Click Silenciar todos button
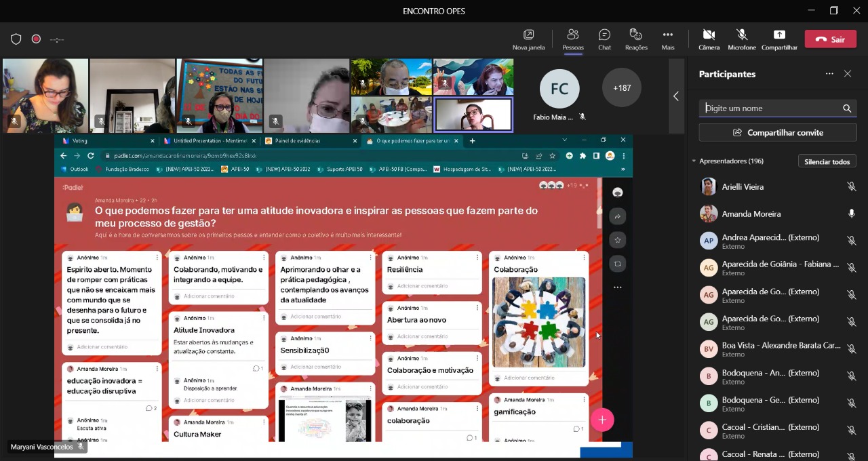 pyautogui.click(x=827, y=161)
